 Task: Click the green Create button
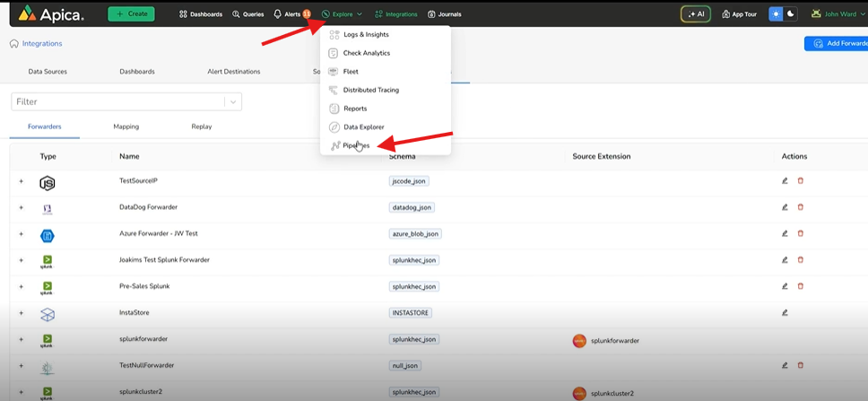tap(131, 14)
